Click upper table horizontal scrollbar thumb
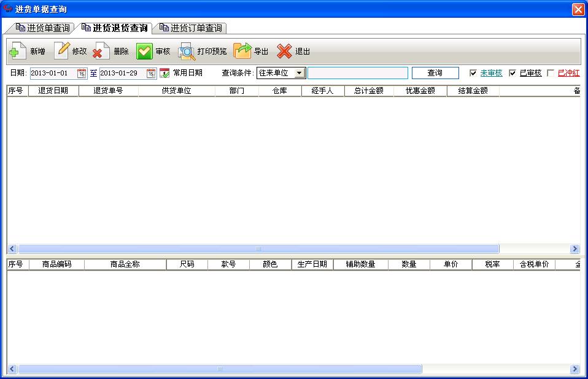 pyautogui.click(x=258, y=248)
